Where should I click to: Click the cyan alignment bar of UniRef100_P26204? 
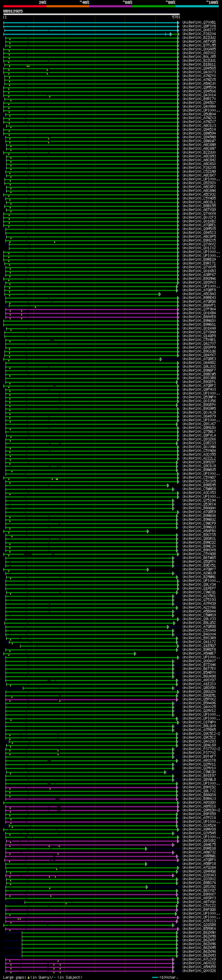click(87, 34)
